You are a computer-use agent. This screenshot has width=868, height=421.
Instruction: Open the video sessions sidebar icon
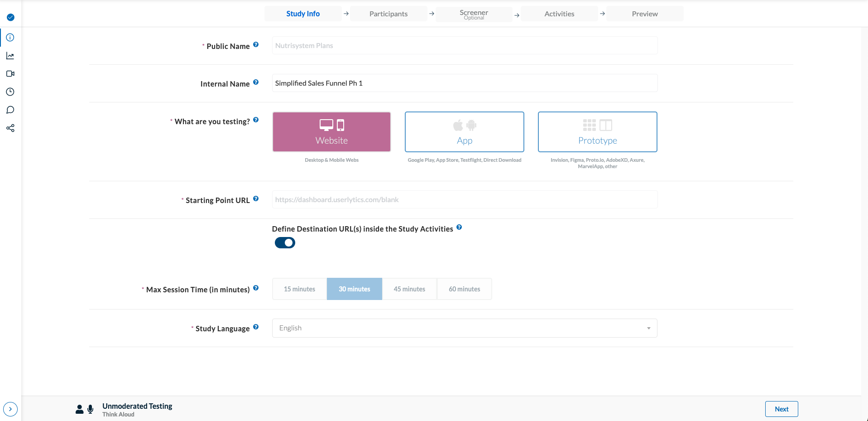click(10, 73)
